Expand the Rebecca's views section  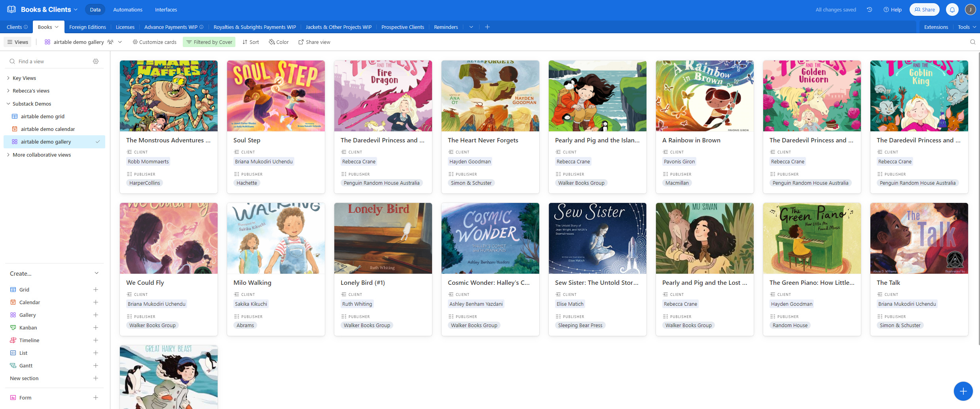[x=8, y=91]
